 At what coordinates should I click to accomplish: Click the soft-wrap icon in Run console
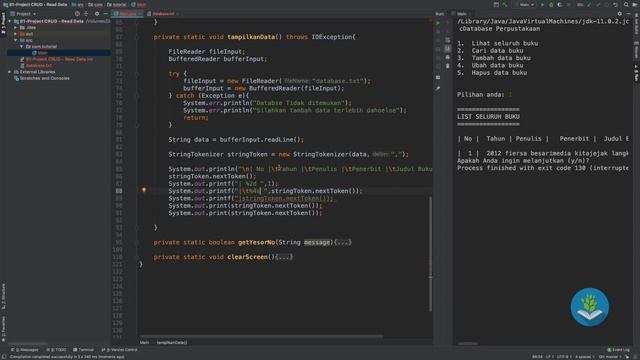click(448, 40)
